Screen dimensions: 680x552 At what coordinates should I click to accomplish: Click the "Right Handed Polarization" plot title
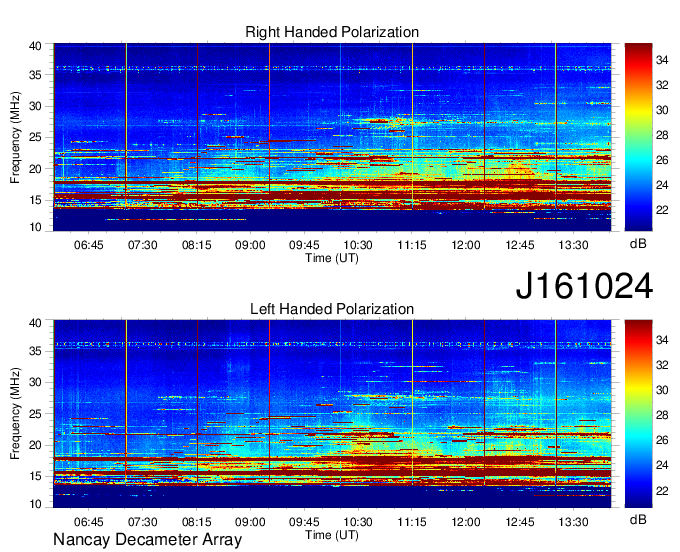tap(332, 32)
